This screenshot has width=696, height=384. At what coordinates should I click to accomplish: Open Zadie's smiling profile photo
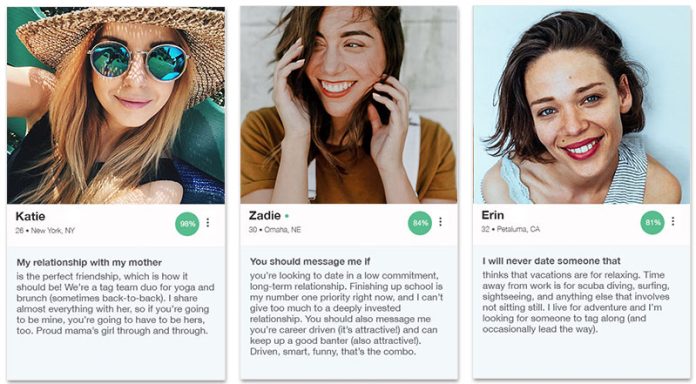pos(348,105)
